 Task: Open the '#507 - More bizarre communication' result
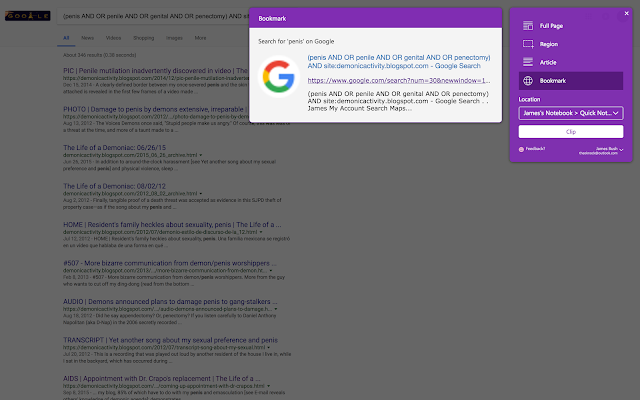coord(169,263)
